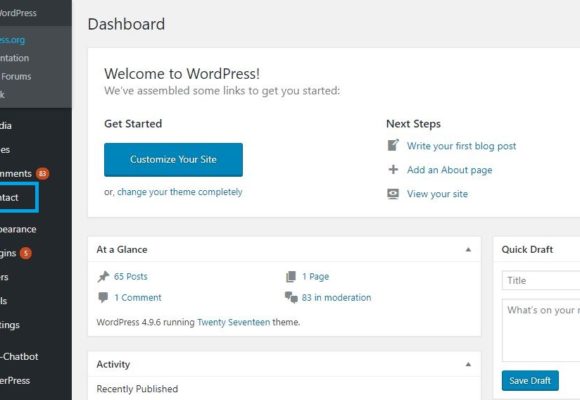Open the Twenty Seventeen theme link
Image resolution: width=580 pixels, height=400 pixels.
(233, 322)
